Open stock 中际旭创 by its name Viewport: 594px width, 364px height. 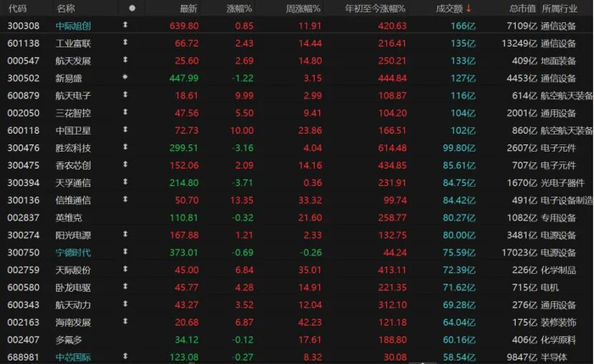point(73,25)
